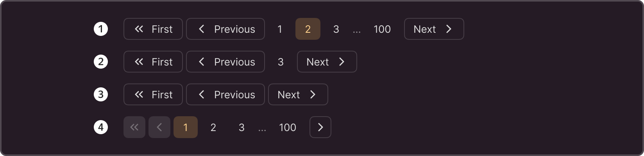Click Previous button in pagination row 2
Viewport: 644px width, 156px height.
225,62
